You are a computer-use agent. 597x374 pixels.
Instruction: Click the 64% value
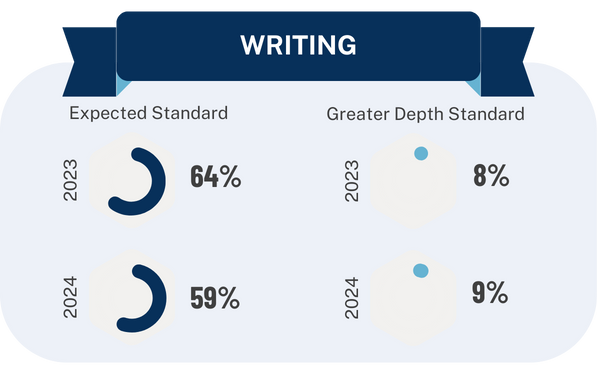(215, 176)
